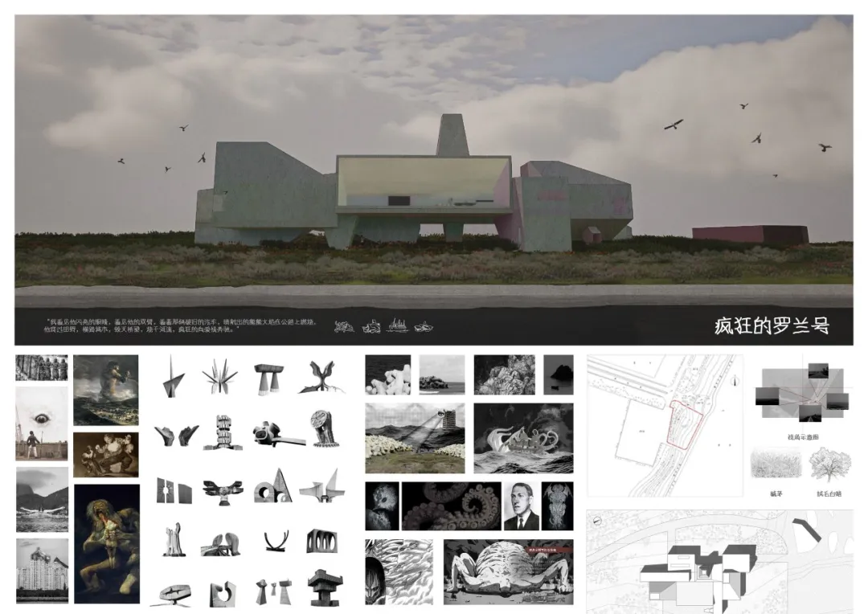
Task: Open the Saturn devouring his son painting thumbnail
Action: coord(107,544)
